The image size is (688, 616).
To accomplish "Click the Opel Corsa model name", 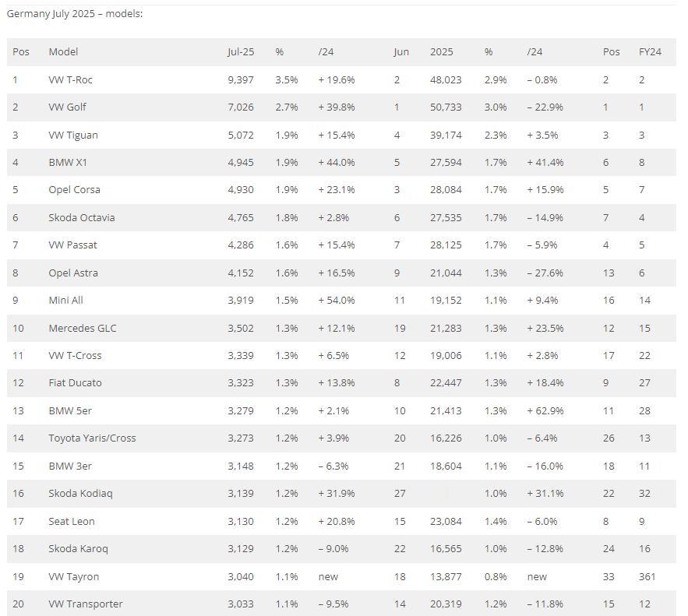I will pos(74,190).
